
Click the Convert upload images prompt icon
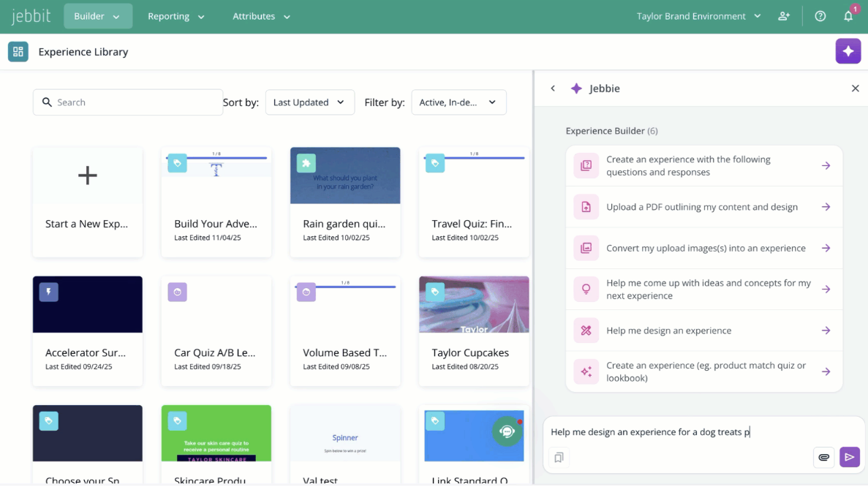[586, 248]
